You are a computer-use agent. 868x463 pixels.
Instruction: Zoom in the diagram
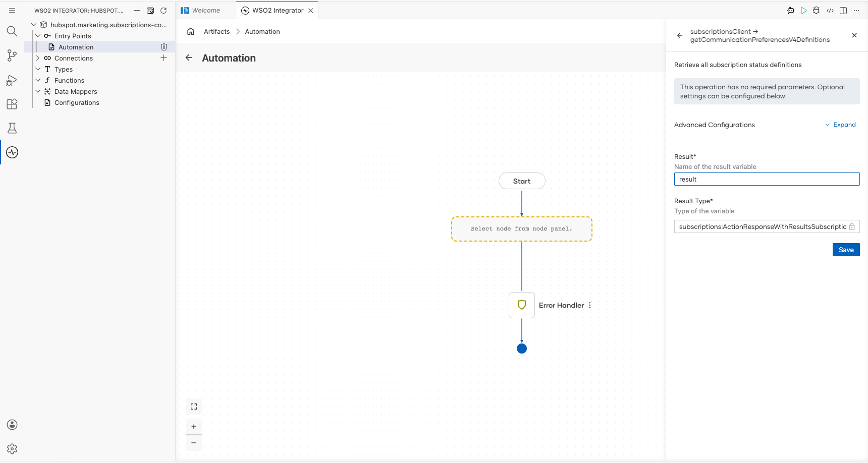coord(194,427)
